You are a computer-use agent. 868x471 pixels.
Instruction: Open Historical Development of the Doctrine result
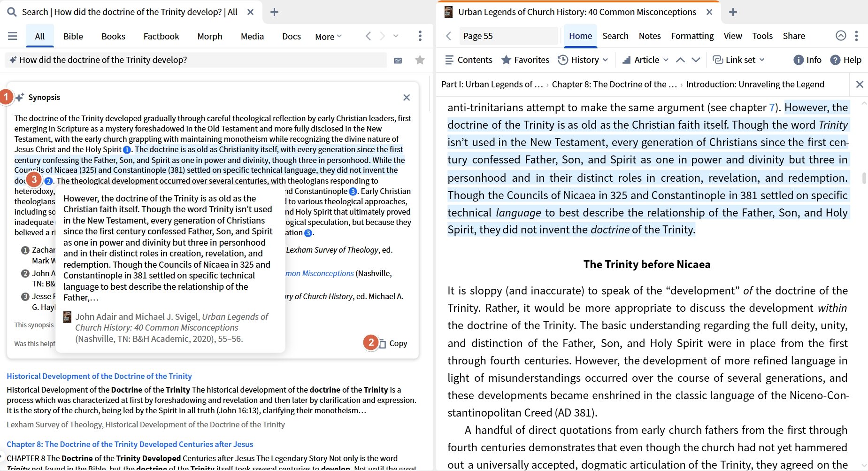tap(99, 376)
